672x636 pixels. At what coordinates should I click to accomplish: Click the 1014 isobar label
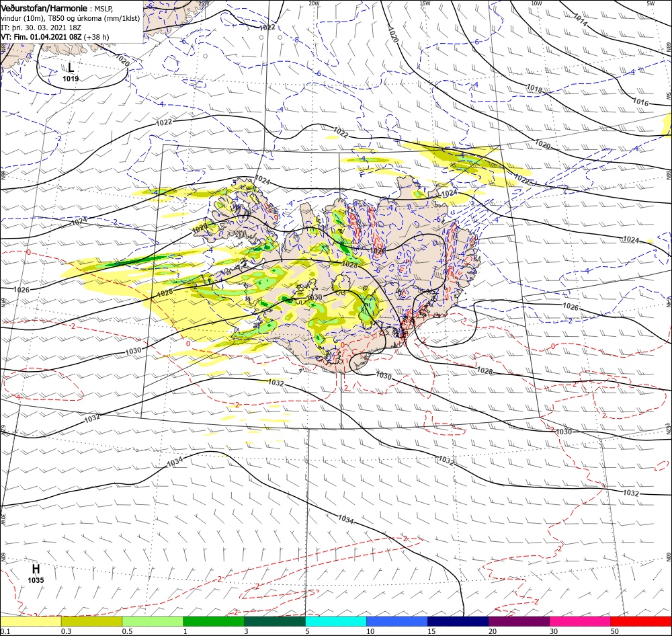pos(581,19)
